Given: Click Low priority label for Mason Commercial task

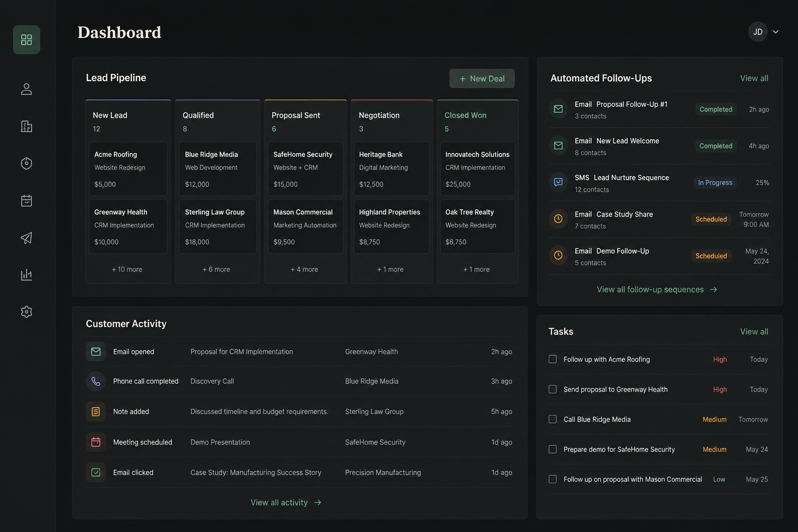Looking at the screenshot, I should pyautogui.click(x=719, y=480).
